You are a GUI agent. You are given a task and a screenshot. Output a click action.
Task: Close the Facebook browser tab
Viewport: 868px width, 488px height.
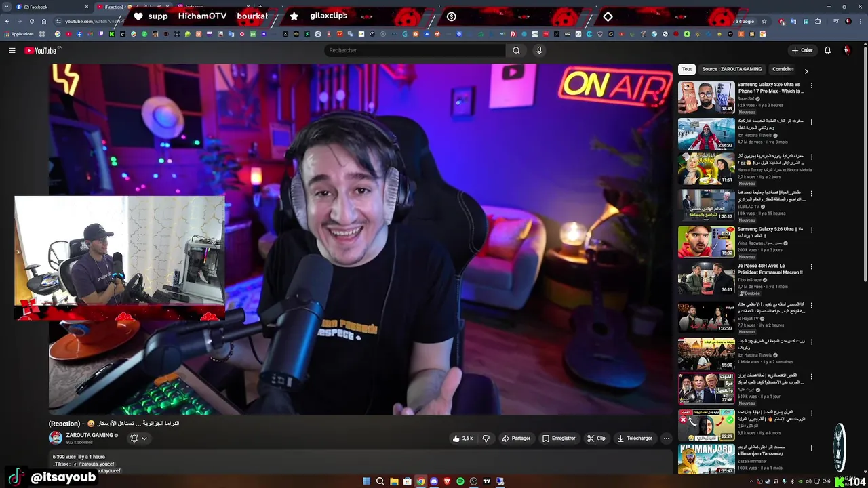pos(87,7)
